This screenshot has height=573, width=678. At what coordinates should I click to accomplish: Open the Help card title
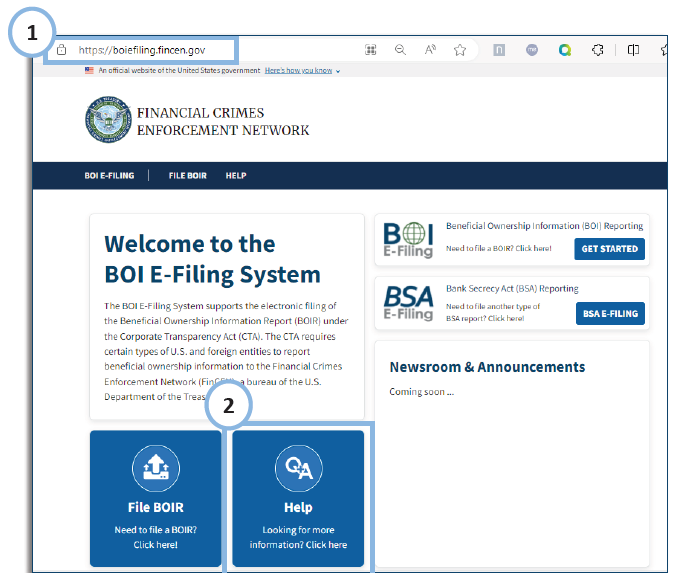(x=298, y=507)
